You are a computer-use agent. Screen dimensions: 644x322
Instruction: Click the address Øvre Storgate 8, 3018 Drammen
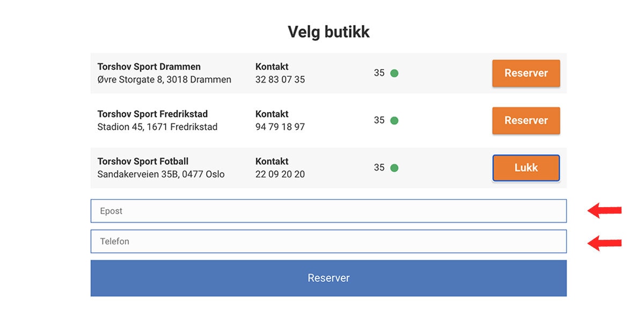(164, 79)
